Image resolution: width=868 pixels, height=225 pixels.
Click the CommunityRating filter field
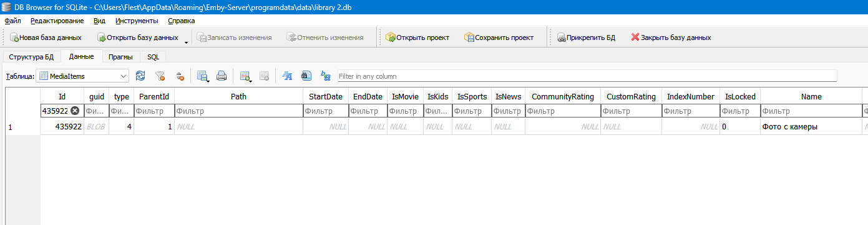click(562, 111)
